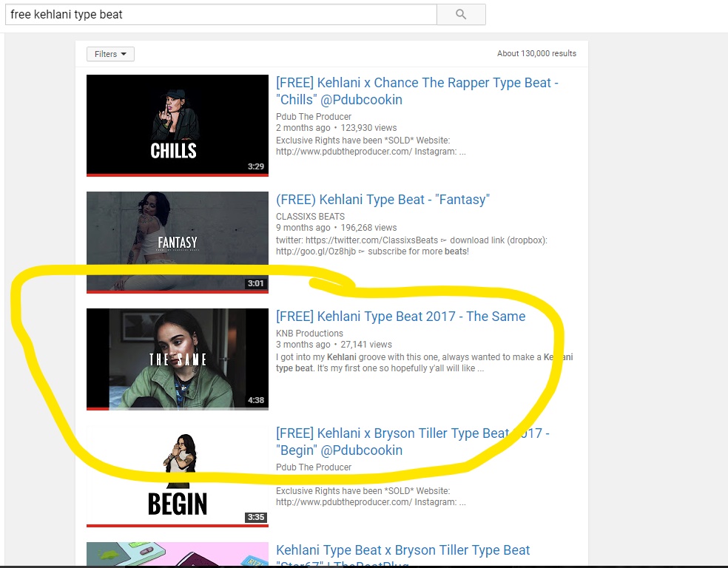728x568 pixels.
Task: Open the Kehlani Type Beat 'Fantasy' title link
Action: (382, 200)
